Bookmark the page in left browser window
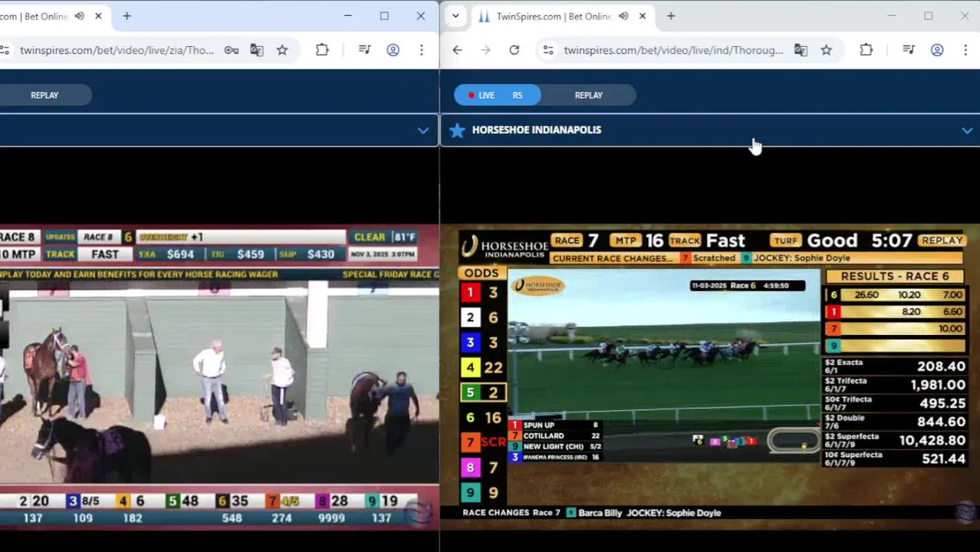Screen dimensions: 980x552 [282, 50]
